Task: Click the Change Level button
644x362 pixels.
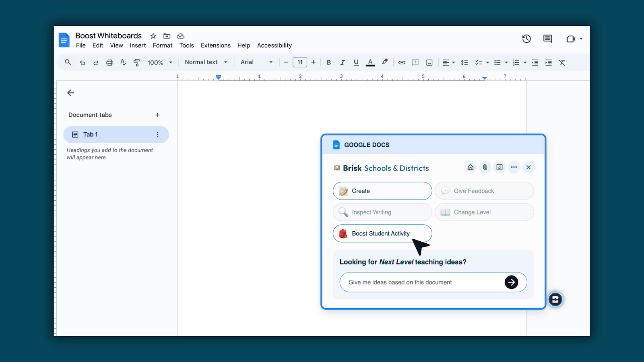Action: point(484,212)
